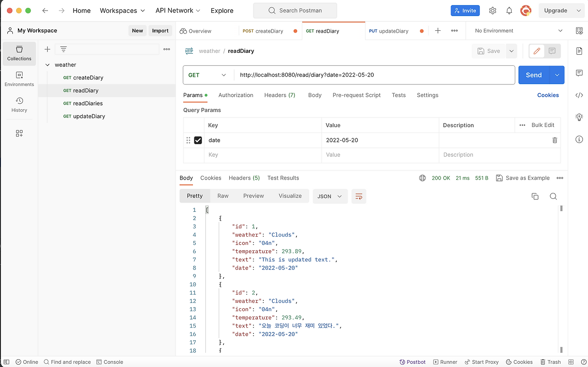Open Workspaces dropdown menu

[122, 11]
